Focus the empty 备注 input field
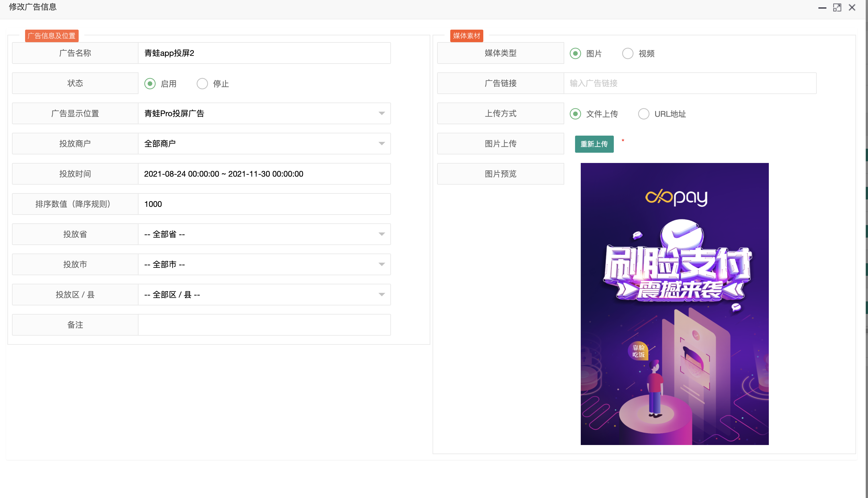868x498 pixels. (x=264, y=324)
